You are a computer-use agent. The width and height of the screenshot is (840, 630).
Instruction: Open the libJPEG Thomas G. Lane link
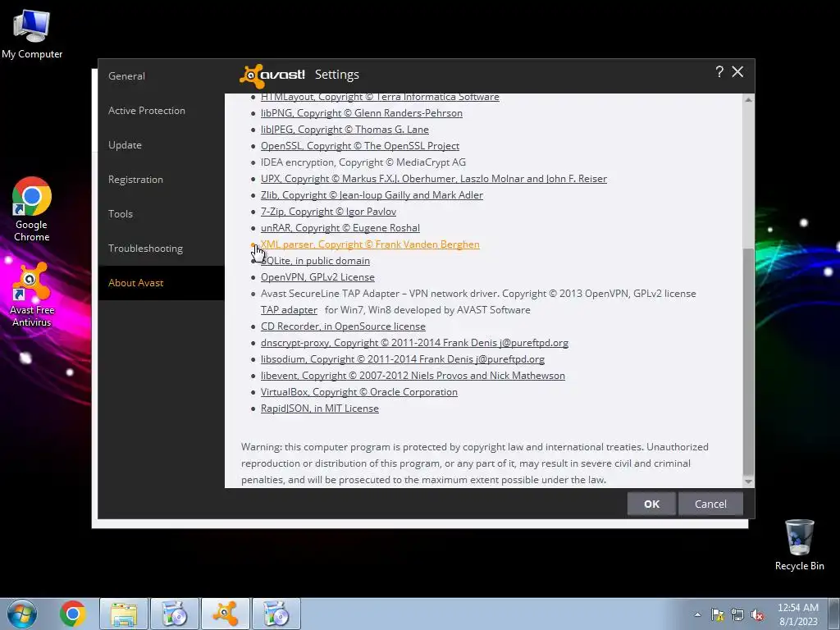coord(345,130)
